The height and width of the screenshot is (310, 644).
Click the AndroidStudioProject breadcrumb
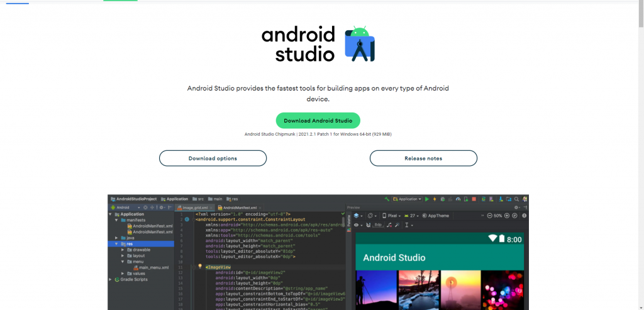point(134,199)
